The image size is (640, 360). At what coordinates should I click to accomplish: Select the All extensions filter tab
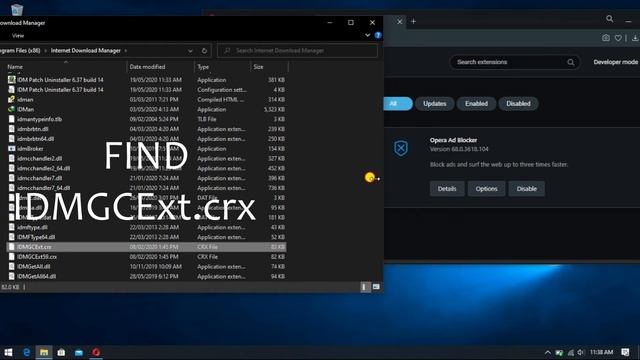[397, 104]
